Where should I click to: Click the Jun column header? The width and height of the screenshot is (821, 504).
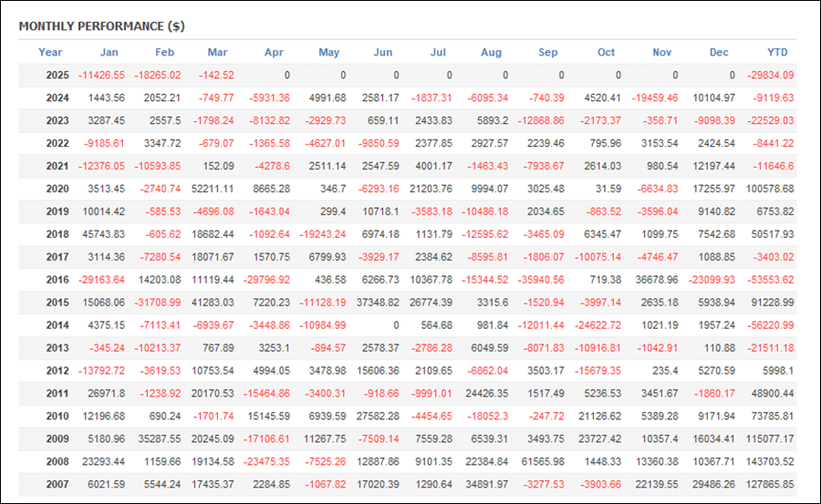[383, 52]
